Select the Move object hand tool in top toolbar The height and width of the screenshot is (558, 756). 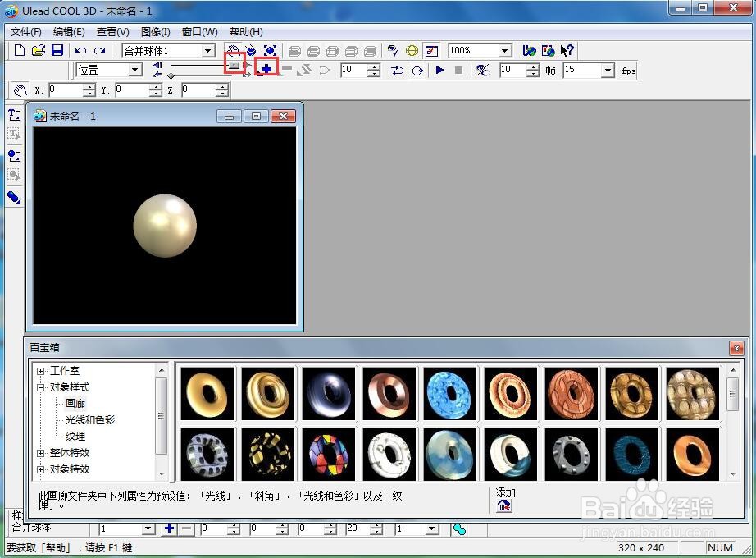pyautogui.click(x=234, y=50)
